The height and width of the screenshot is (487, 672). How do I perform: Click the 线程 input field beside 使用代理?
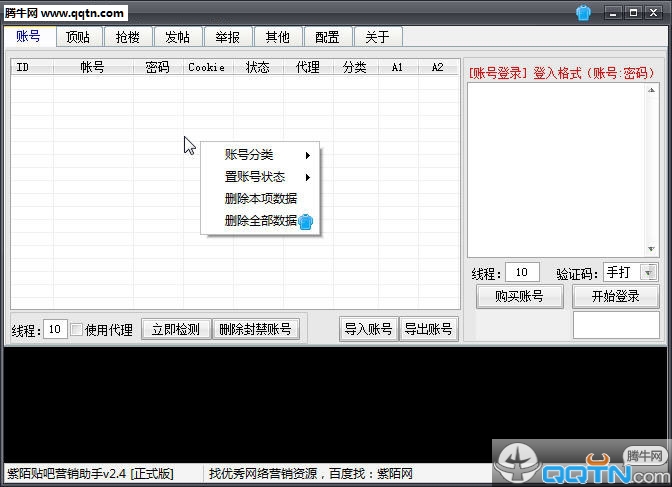(x=56, y=329)
